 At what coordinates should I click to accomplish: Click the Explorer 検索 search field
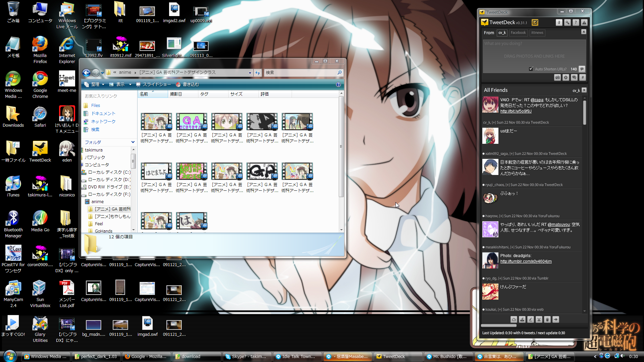coord(304,73)
